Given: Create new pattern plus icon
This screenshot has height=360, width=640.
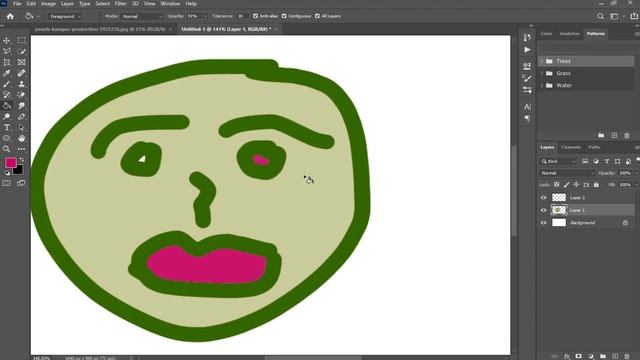Looking at the screenshot, I should tap(614, 136).
